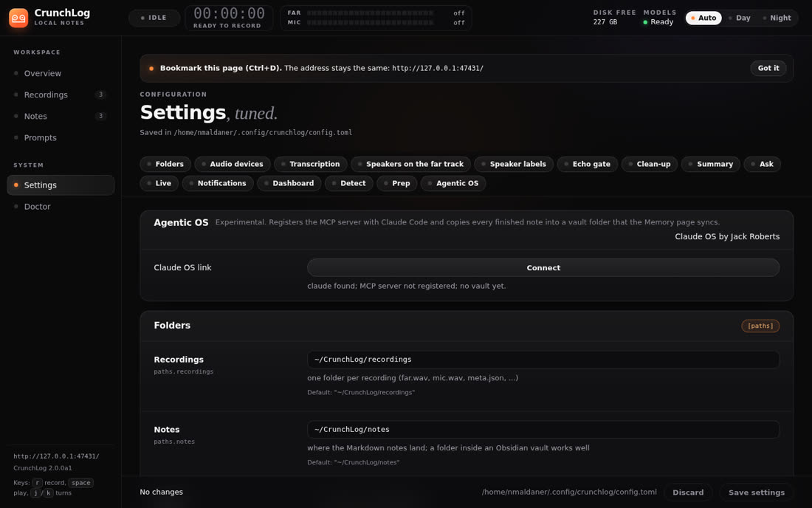Jump to the Audio devices section

(232, 164)
